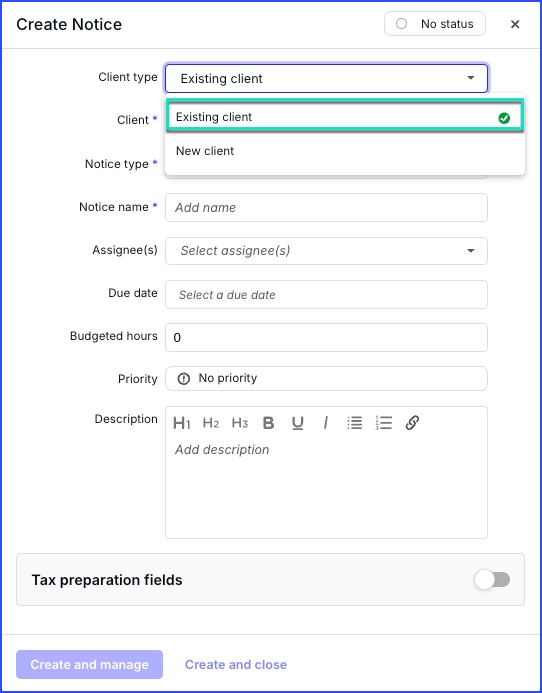Apply Heading 2 format in description
542x693 pixels.
(211, 423)
